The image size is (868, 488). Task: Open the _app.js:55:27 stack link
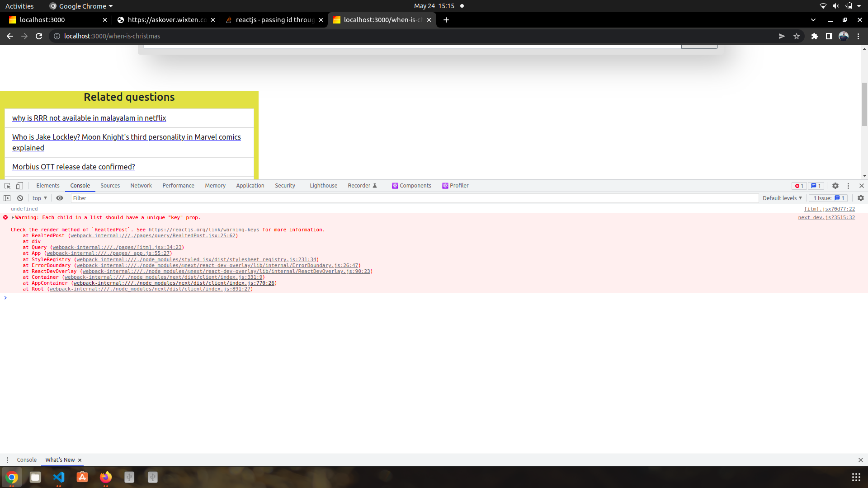point(108,253)
